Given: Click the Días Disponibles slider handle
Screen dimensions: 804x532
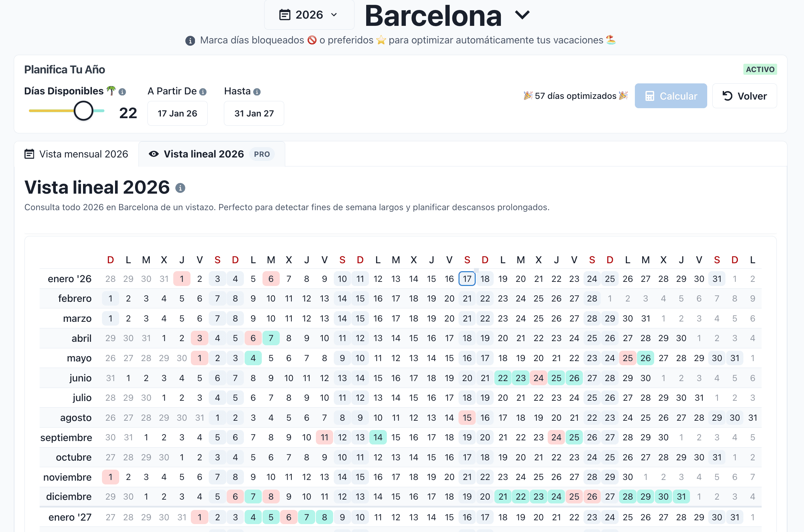Looking at the screenshot, I should coord(83,111).
